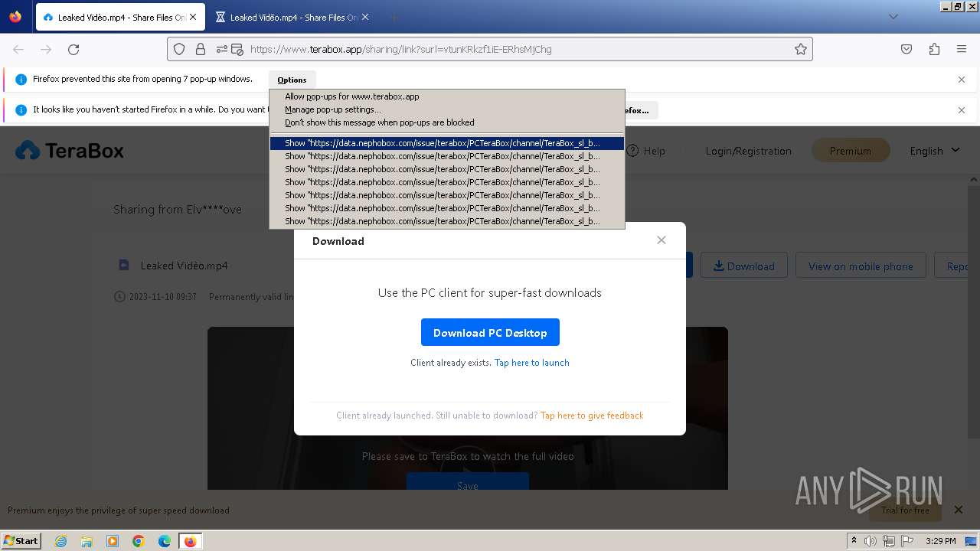Select the first Leaked Video.mp4 tab
Viewport: 980px width, 551px height.
point(119,17)
